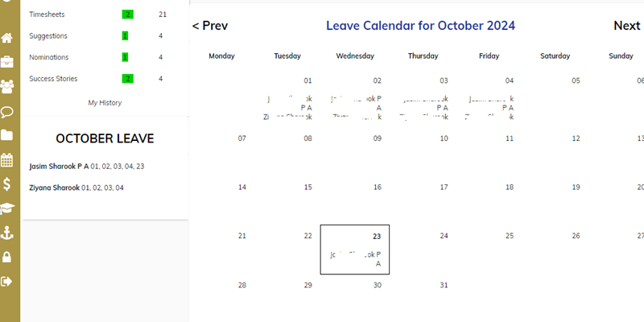Viewport: 644px width, 322px height.
Task: Select the graduation cap icon
Action: [x=6, y=208]
